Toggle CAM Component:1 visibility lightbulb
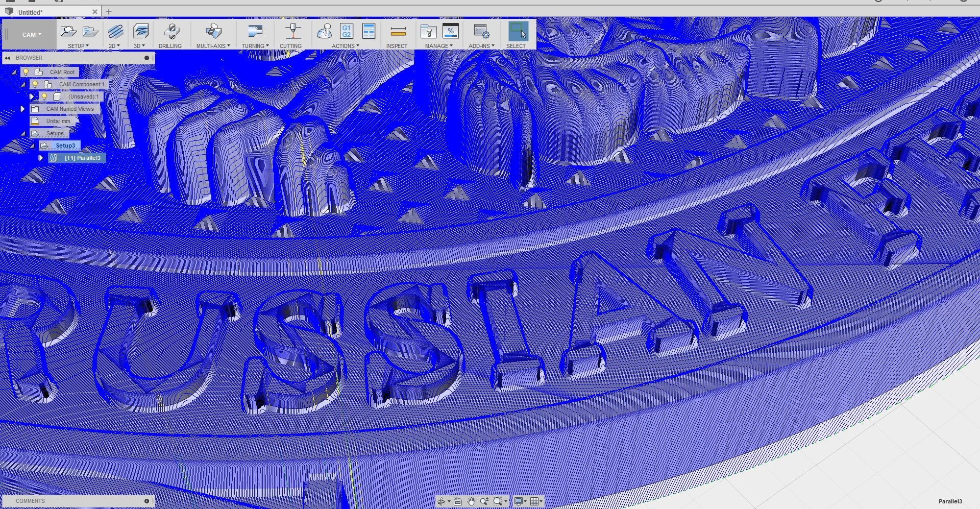This screenshot has width=980, height=509. pyautogui.click(x=35, y=85)
